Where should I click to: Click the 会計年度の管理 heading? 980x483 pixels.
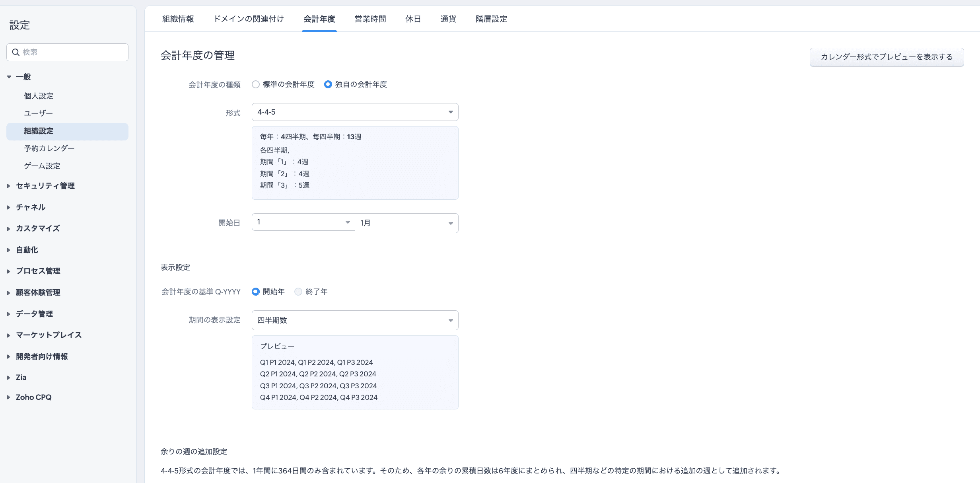click(x=198, y=55)
